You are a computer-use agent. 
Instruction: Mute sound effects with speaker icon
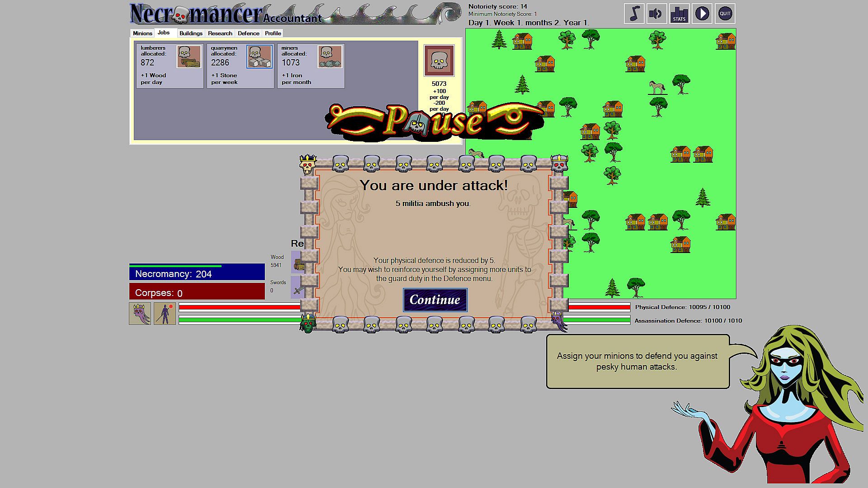click(x=656, y=14)
